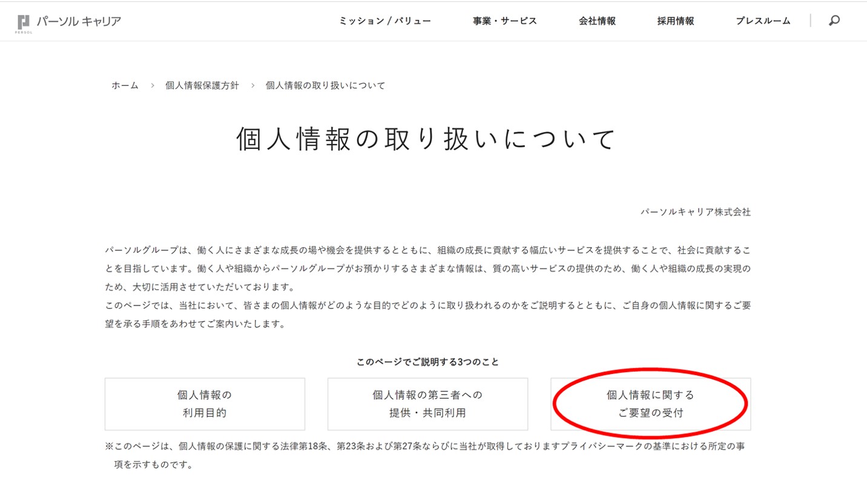Open プレスルーム menu item
Image resolution: width=867 pixels, height=504 pixels.
(763, 21)
